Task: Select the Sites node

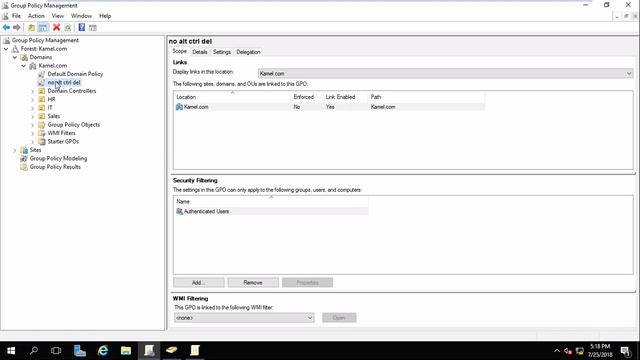Action: point(35,150)
